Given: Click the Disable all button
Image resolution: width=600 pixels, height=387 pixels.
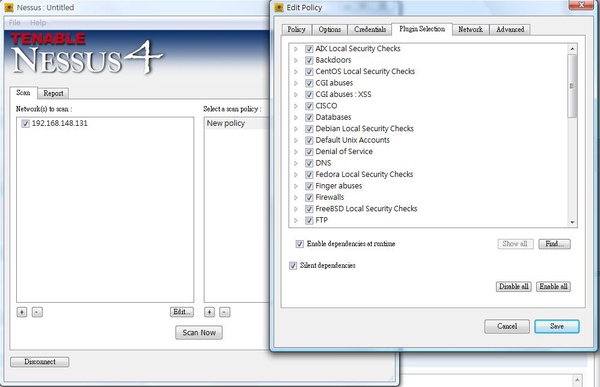Looking at the screenshot, I should [x=514, y=286].
